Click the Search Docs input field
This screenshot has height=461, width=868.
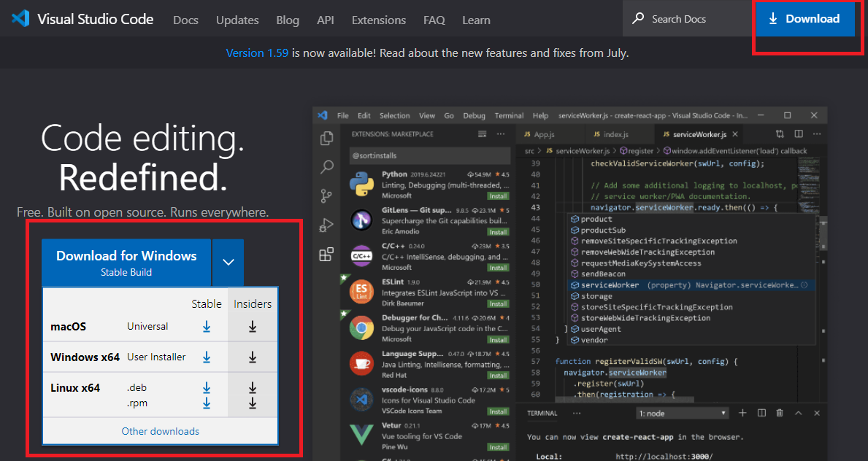pos(688,19)
